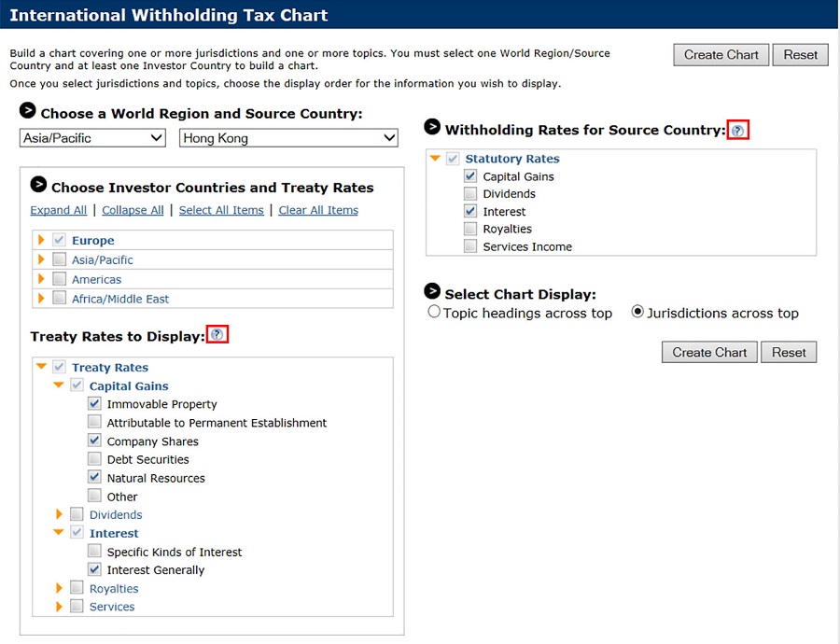Uncheck the Immovable Property checkbox
This screenshot has width=840, height=644.
[94, 404]
